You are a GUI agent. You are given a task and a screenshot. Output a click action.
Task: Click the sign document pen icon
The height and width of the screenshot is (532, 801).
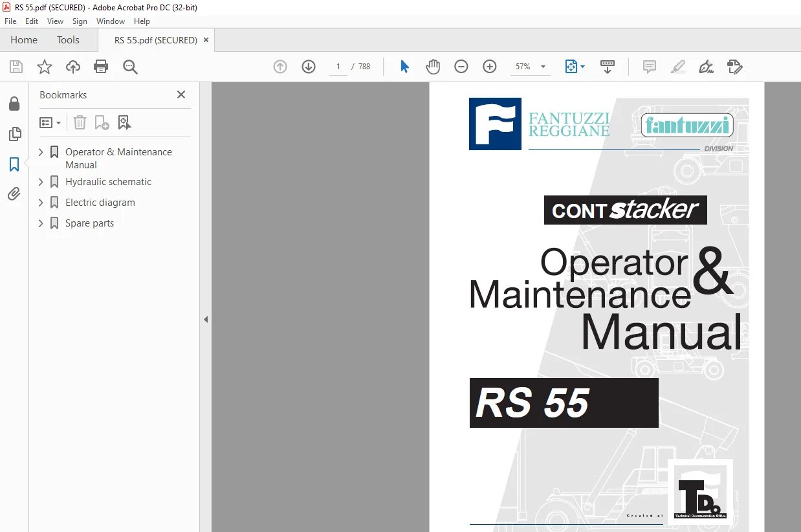(x=706, y=67)
